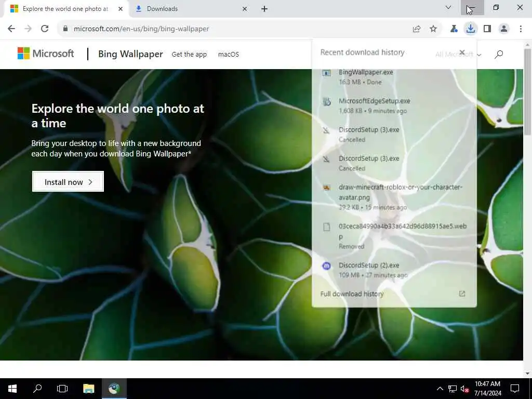The width and height of the screenshot is (532, 399).
Task: Open BingWallpaper.exe download entry
Action: tap(394, 77)
